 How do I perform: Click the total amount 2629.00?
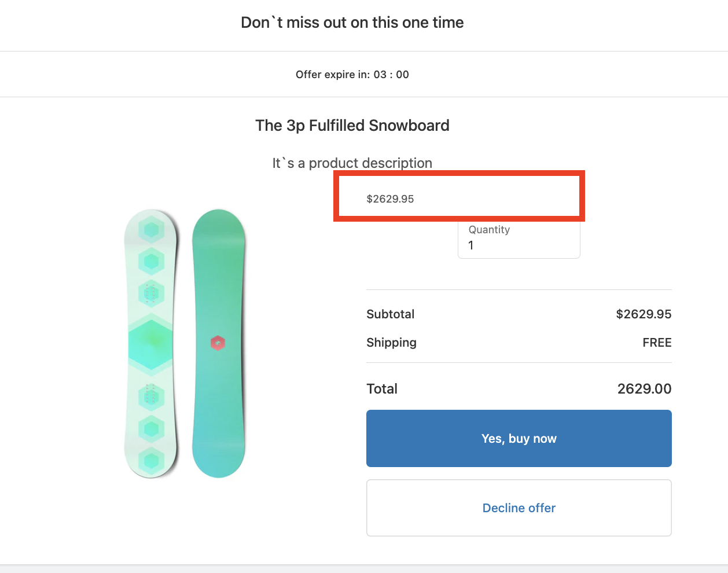tap(644, 388)
